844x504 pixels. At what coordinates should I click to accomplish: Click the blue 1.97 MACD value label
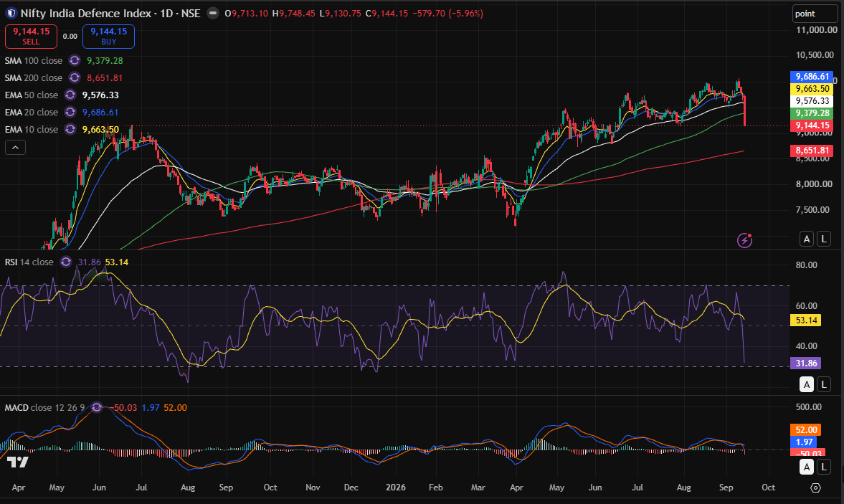coord(804,442)
